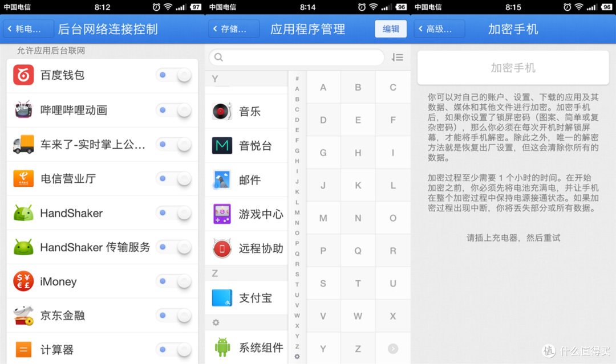Jump to letter A in grid
Viewport: 616px width, 364px height.
pyautogui.click(x=323, y=88)
